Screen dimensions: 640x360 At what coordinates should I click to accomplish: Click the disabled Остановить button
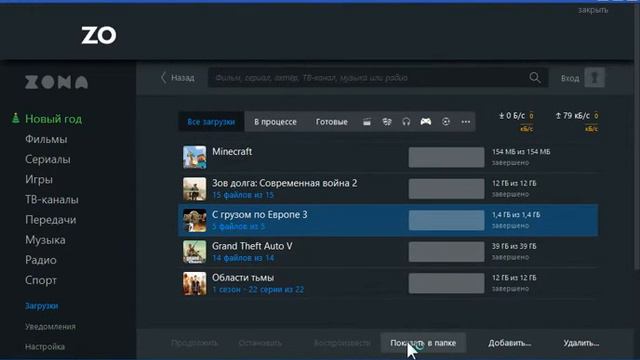(x=260, y=343)
